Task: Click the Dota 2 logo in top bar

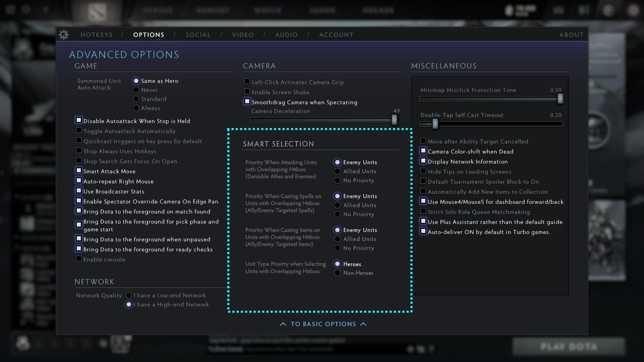Action: pos(97,11)
